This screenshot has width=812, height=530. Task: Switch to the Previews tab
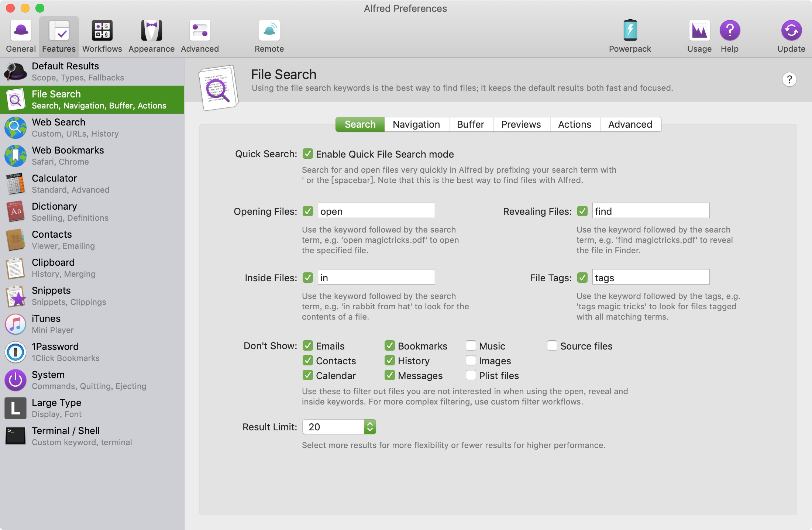pyautogui.click(x=521, y=124)
